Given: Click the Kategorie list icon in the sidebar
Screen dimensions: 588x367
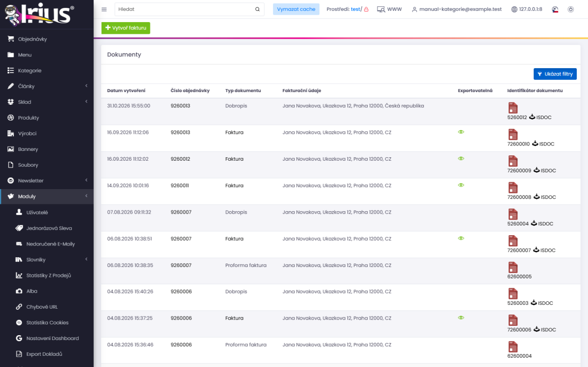Looking at the screenshot, I should 10,71.
